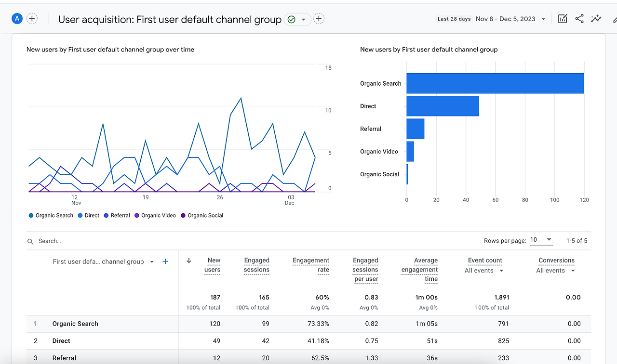Image resolution: width=617 pixels, height=364 pixels.
Task: Open the customize report chart-edit icon
Action: [x=562, y=19]
